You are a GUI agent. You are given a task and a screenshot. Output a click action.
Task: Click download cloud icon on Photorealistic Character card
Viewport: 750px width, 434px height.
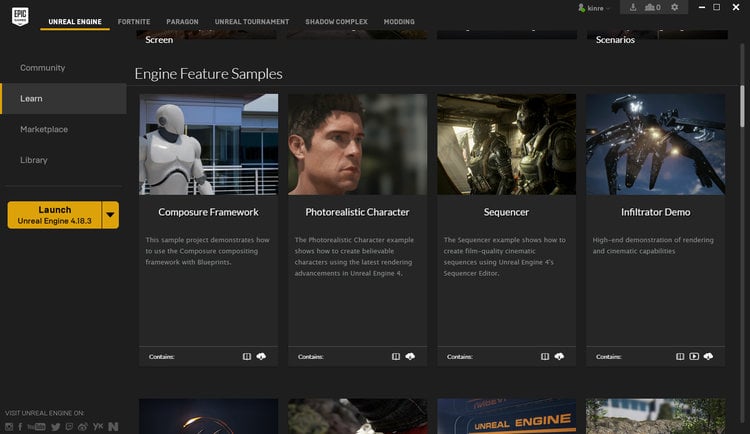coord(410,356)
